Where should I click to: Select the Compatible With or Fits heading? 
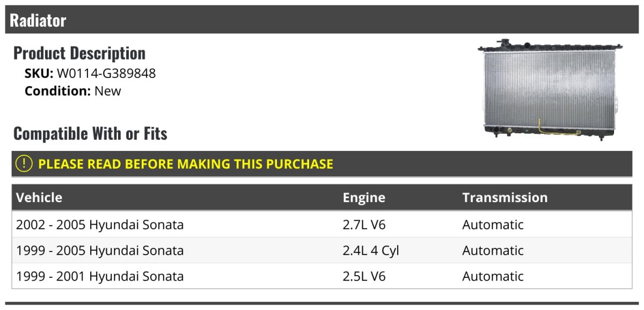tap(90, 133)
